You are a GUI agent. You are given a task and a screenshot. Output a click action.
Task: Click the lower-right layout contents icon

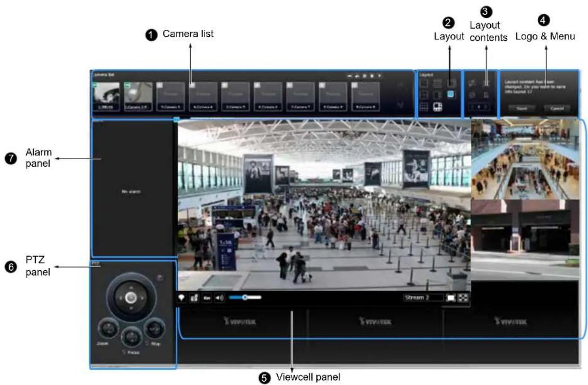point(486,95)
